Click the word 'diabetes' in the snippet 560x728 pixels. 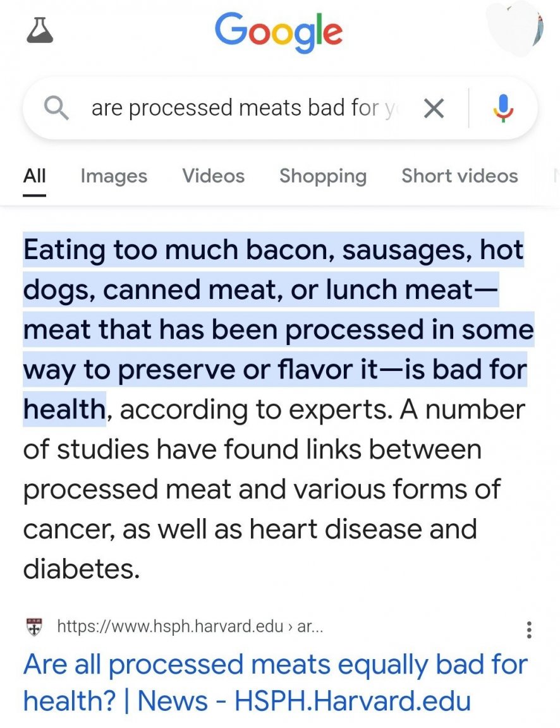coord(80,569)
